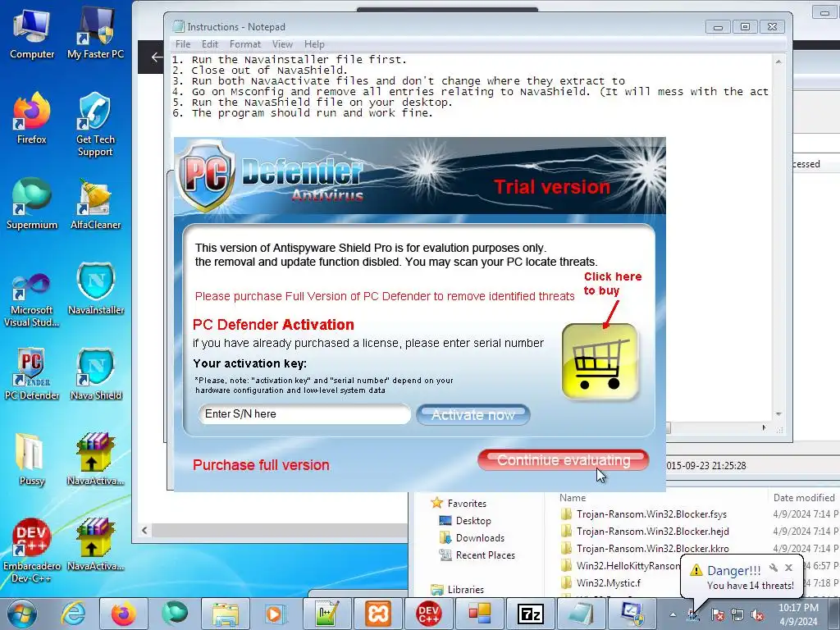
Task: Switch to Notepad on the taskbar
Action: (x=581, y=614)
